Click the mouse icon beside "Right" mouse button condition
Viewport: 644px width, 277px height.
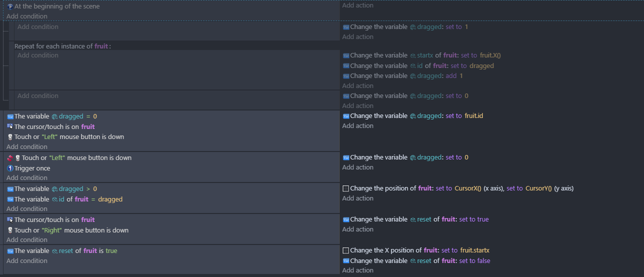(x=10, y=230)
